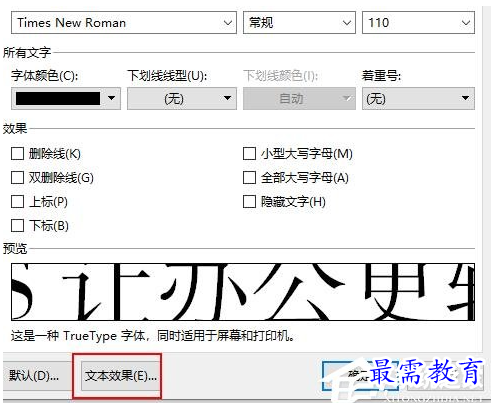
Task: Open the 下划线线型 underline style dropdown
Action: [x=182, y=98]
